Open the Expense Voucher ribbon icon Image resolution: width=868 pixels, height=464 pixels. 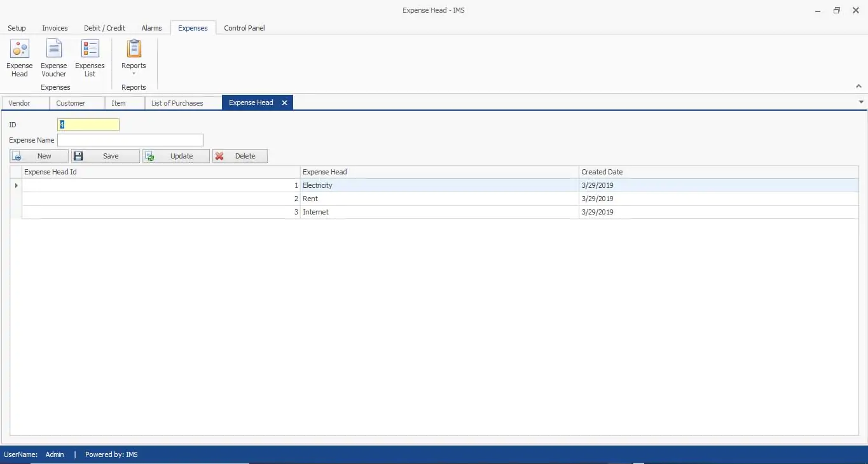(x=54, y=50)
